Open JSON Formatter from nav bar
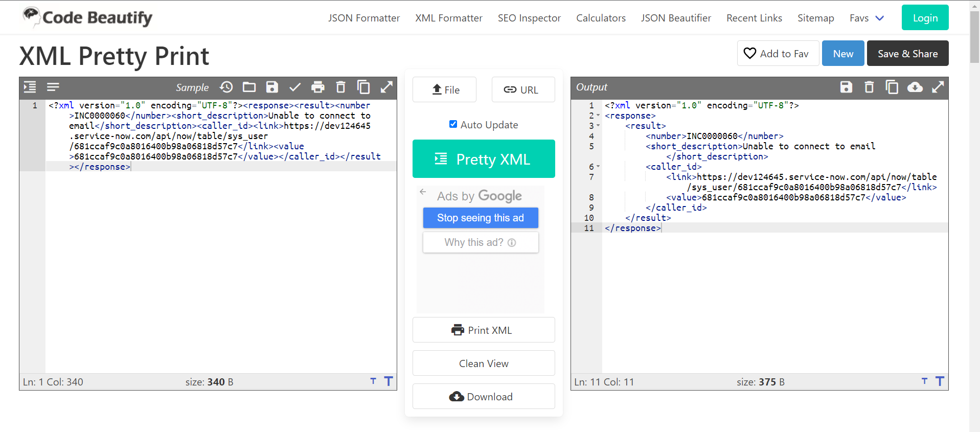This screenshot has height=432, width=980. tap(364, 18)
